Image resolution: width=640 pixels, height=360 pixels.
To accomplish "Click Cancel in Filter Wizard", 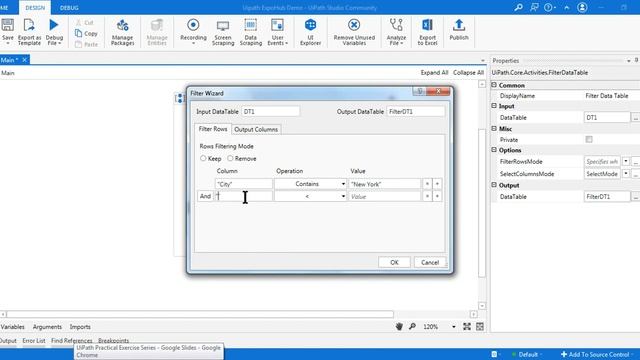I will click(x=430, y=262).
